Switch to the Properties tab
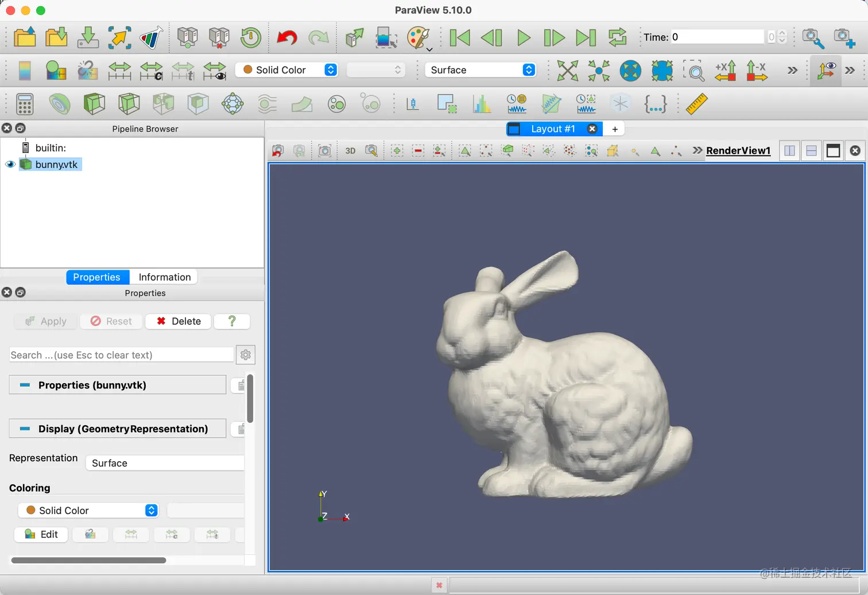 pos(96,277)
